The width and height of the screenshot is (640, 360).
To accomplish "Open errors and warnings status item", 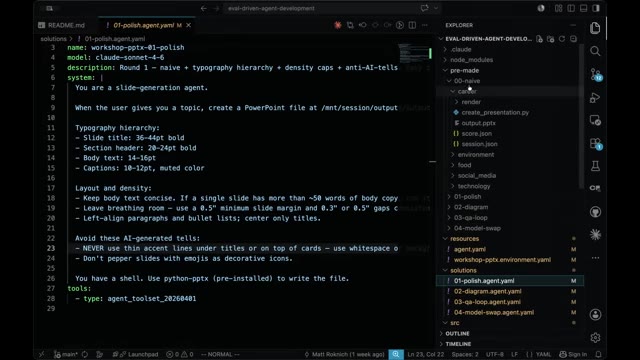I will (x=180, y=354).
